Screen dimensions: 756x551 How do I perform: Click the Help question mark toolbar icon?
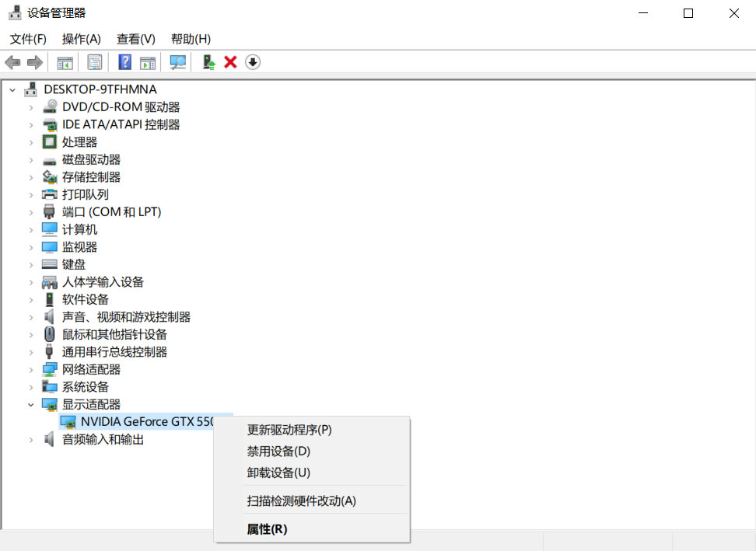[124, 61]
